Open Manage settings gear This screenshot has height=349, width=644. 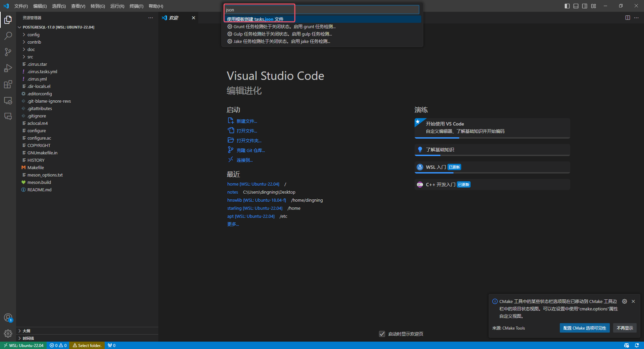pyautogui.click(x=8, y=333)
